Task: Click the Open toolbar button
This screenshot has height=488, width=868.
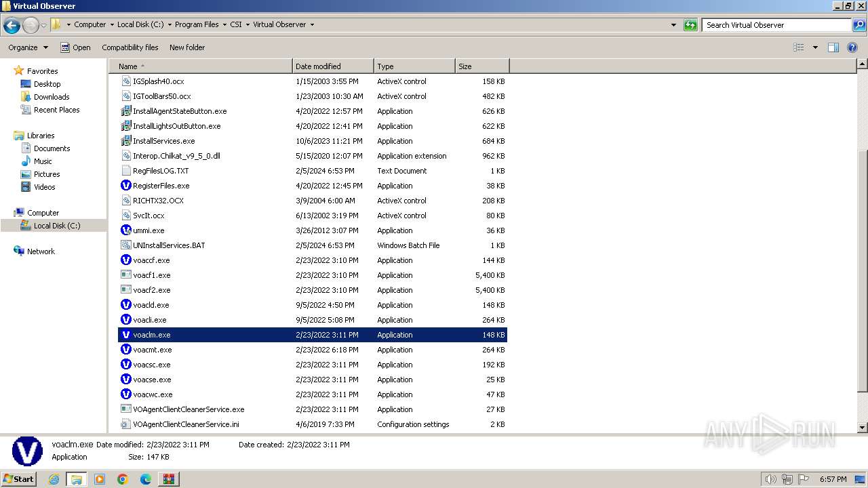Action: pos(75,47)
